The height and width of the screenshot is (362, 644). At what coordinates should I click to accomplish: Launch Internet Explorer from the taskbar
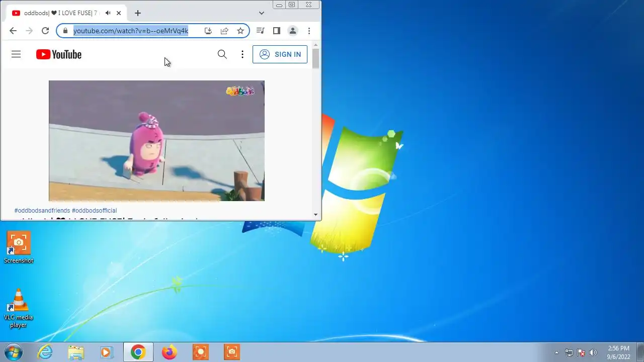[45, 352]
